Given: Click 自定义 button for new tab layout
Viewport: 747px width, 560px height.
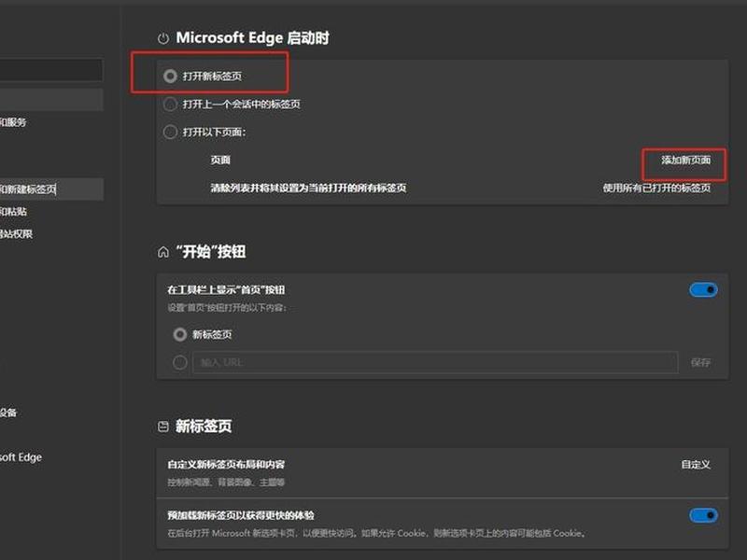Looking at the screenshot, I should 696,464.
